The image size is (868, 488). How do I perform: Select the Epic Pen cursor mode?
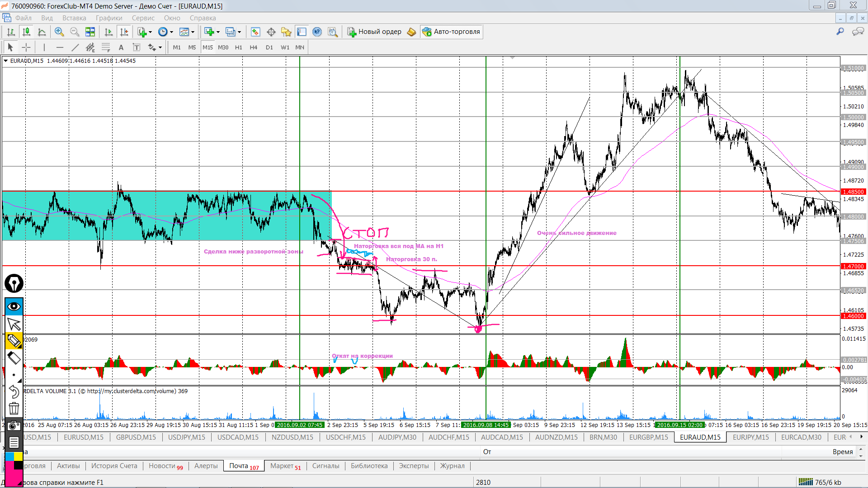14,324
